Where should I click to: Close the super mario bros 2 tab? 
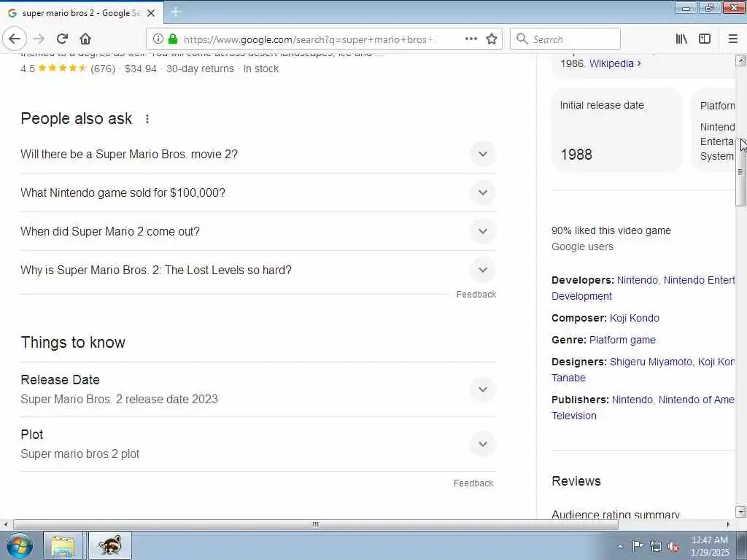click(151, 13)
